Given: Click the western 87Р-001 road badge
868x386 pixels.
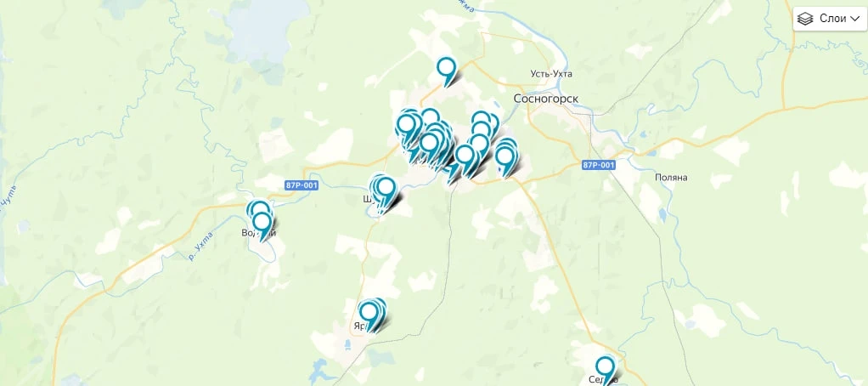Looking at the screenshot, I should pyautogui.click(x=302, y=185).
